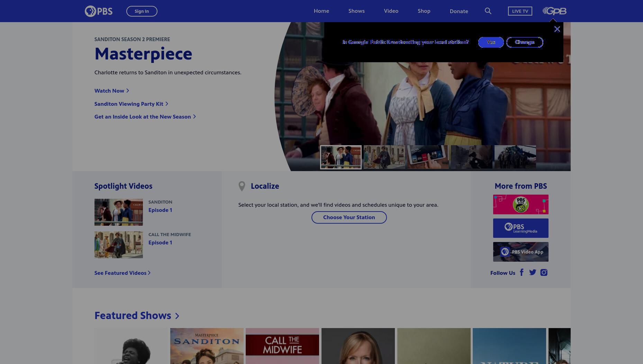The image size is (643, 364).
Task: Open the Donate menu item
Action: click(x=459, y=11)
